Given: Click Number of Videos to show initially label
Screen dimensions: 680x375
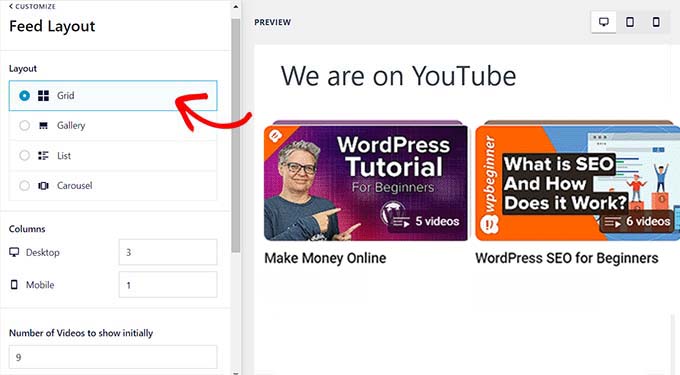Looking at the screenshot, I should [81, 333].
